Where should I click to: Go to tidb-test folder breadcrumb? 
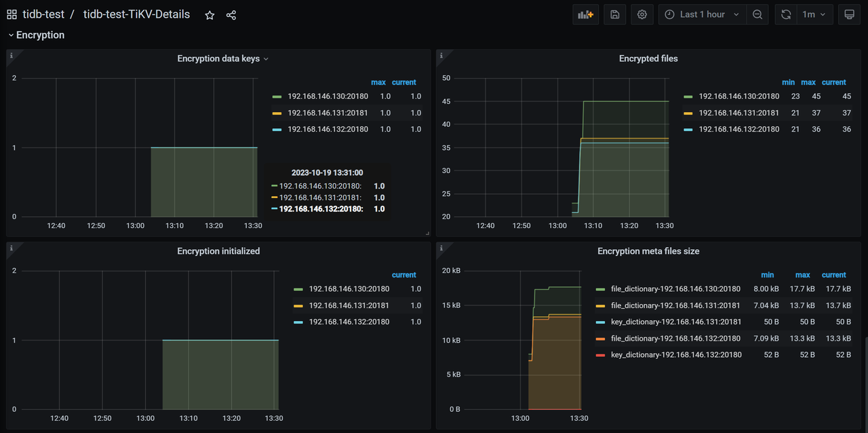(43, 14)
